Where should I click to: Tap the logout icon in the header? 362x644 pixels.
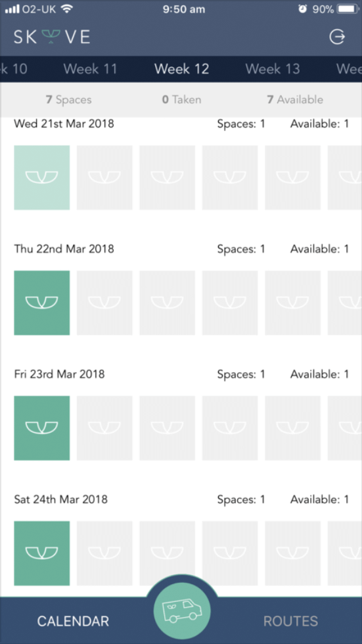338,37
